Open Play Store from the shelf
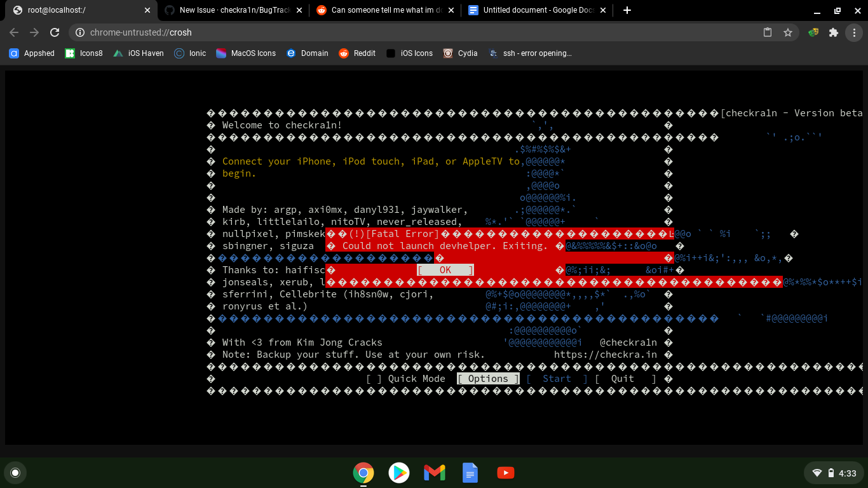Screen dimensions: 868x488 pyautogui.click(x=398, y=473)
